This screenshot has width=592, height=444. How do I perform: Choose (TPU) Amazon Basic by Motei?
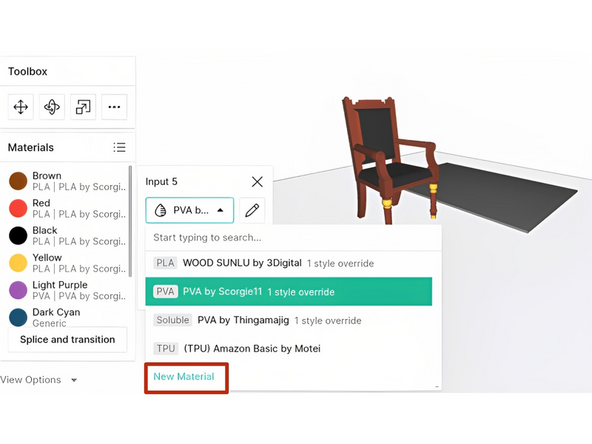[289, 348]
